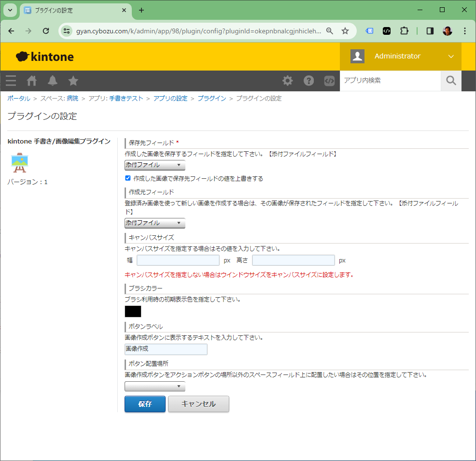Click the ポータル breadcrumb link
476x461 pixels.
pyautogui.click(x=19, y=99)
